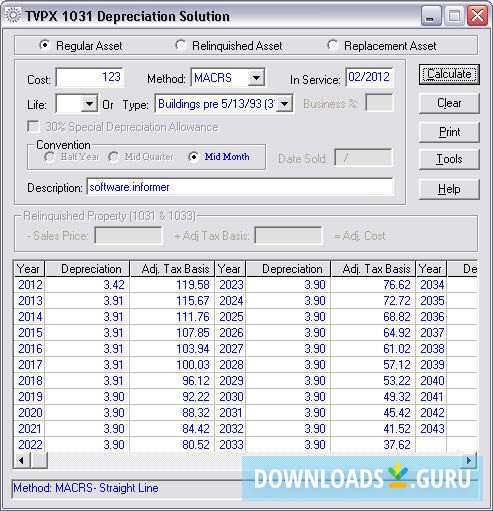Click the first Depreciation column header
493x511 pixels.
(x=87, y=269)
